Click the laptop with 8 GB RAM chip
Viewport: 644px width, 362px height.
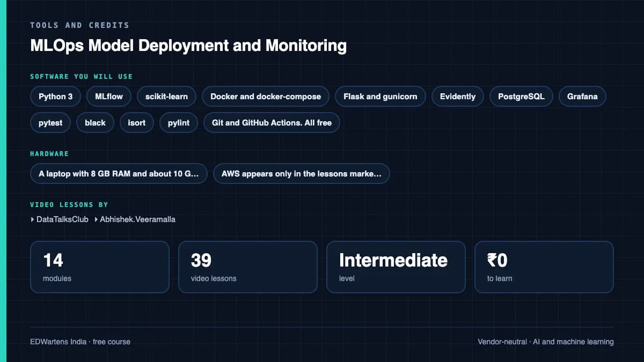119,174
